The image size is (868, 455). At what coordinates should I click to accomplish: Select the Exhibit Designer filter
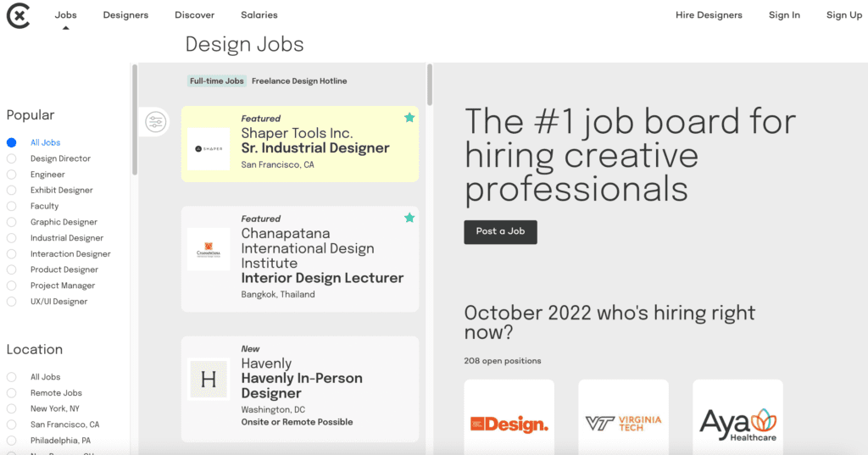coord(12,190)
